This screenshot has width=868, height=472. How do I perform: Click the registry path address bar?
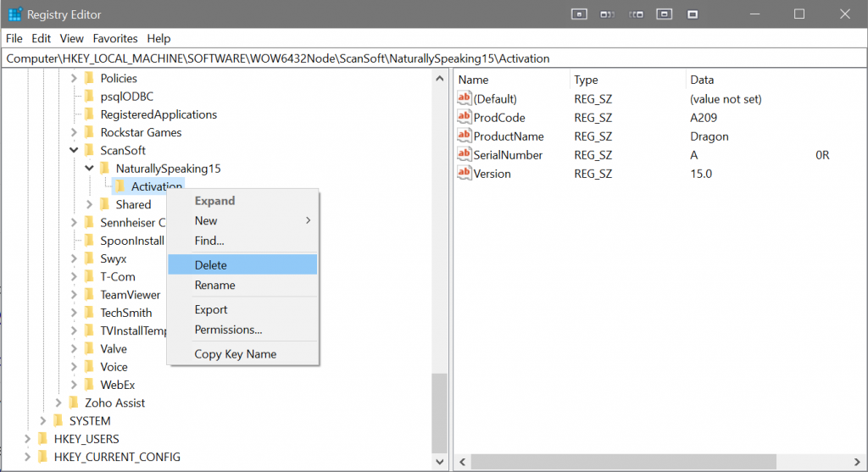coord(434,58)
